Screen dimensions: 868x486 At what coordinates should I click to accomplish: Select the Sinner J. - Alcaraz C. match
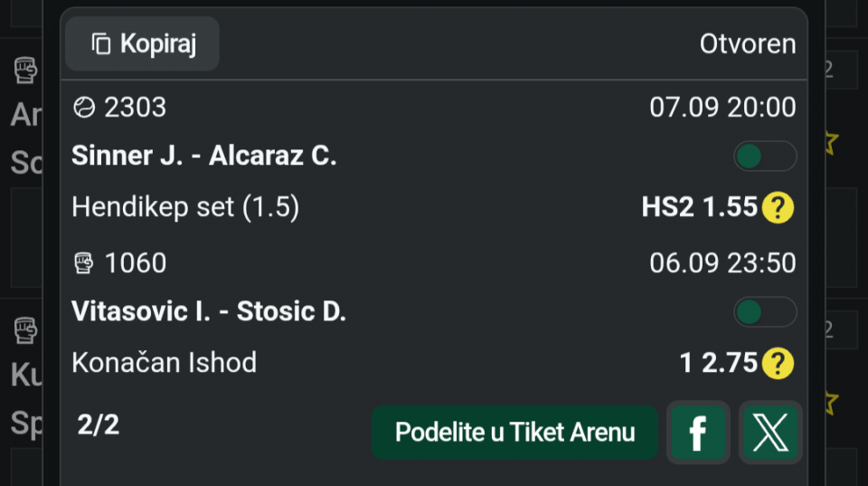click(x=204, y=156)
